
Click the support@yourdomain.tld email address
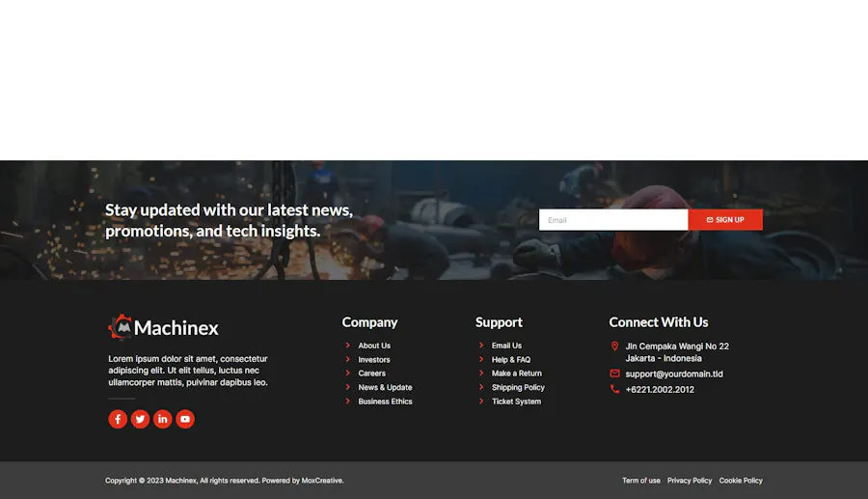click(x=674, y=374)
